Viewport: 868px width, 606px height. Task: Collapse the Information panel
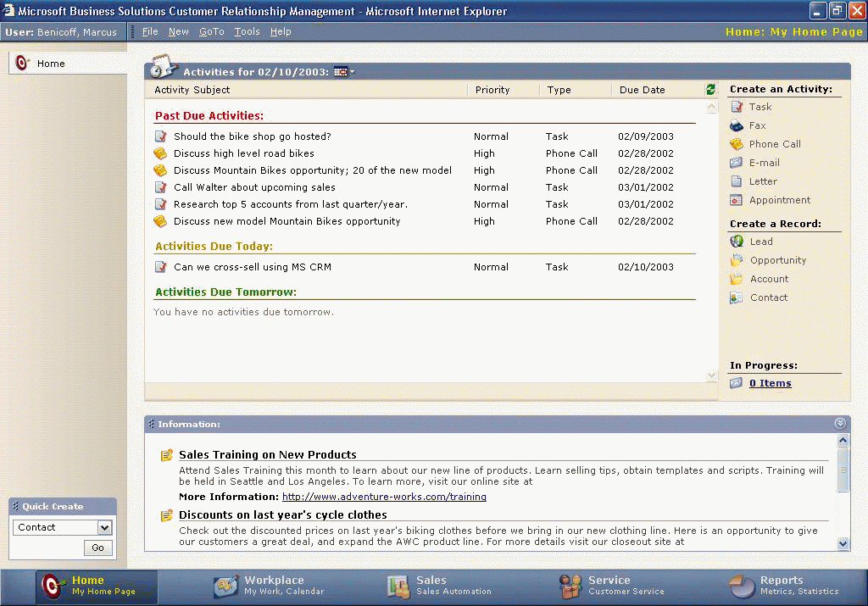point(840,424)
